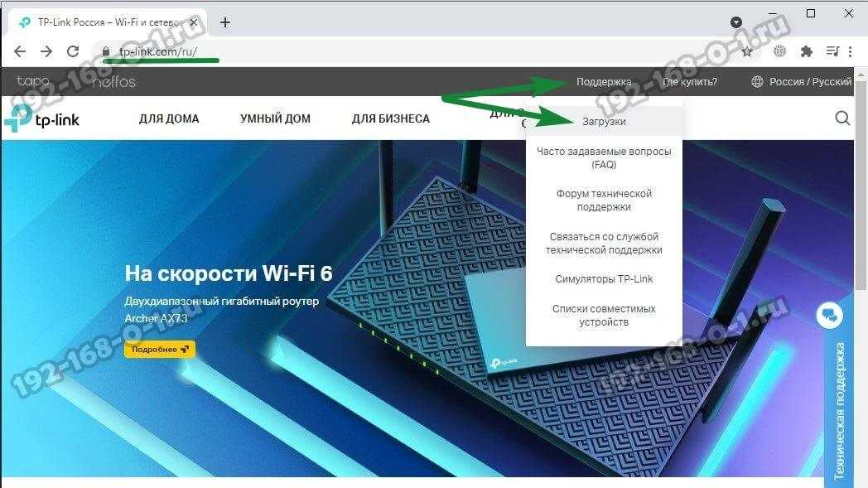Close the TP-Link Россия tab
The width and height of the screenshot is (868, 488).
click(x=194, y=22)
